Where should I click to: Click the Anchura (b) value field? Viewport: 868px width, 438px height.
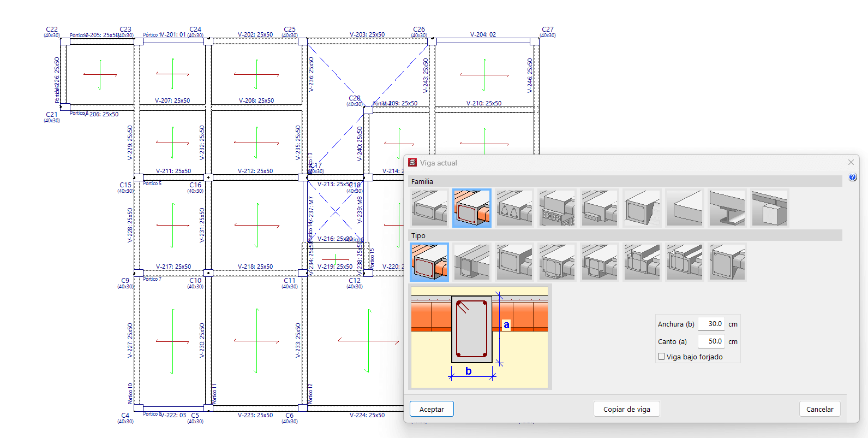[x=711, y=324]
